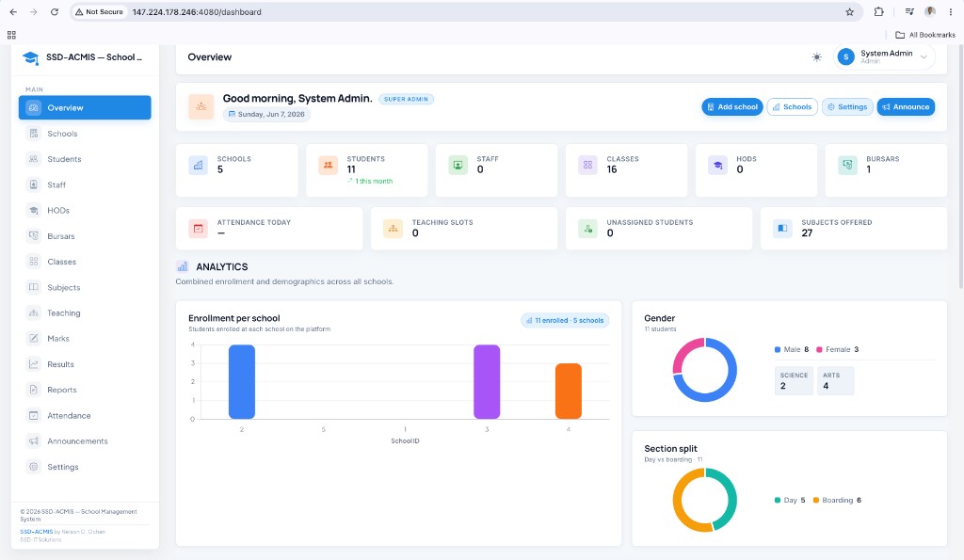Click the Schools button in greeting banner
This screenshot has height=560, width=964.
click(793, 107)
